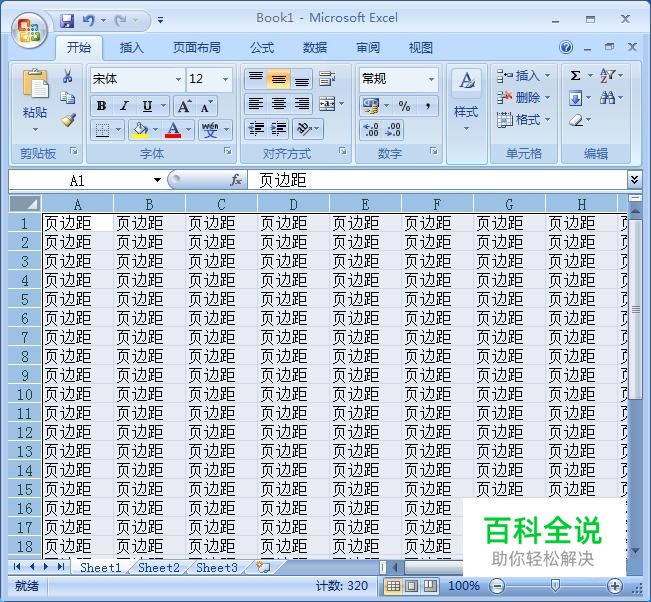
Task: Top-align cell contents
Action: tap(256, 79)
